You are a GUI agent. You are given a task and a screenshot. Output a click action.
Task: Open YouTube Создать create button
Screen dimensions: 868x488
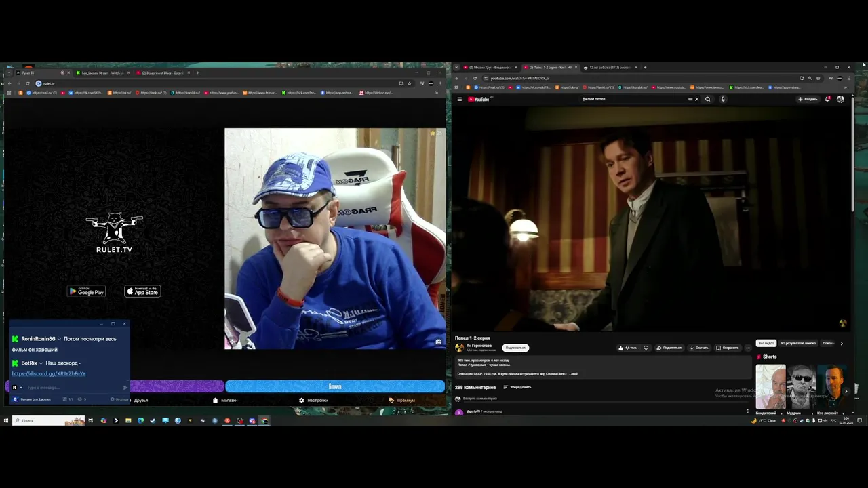pyautogui.click(x=808, y=99)
